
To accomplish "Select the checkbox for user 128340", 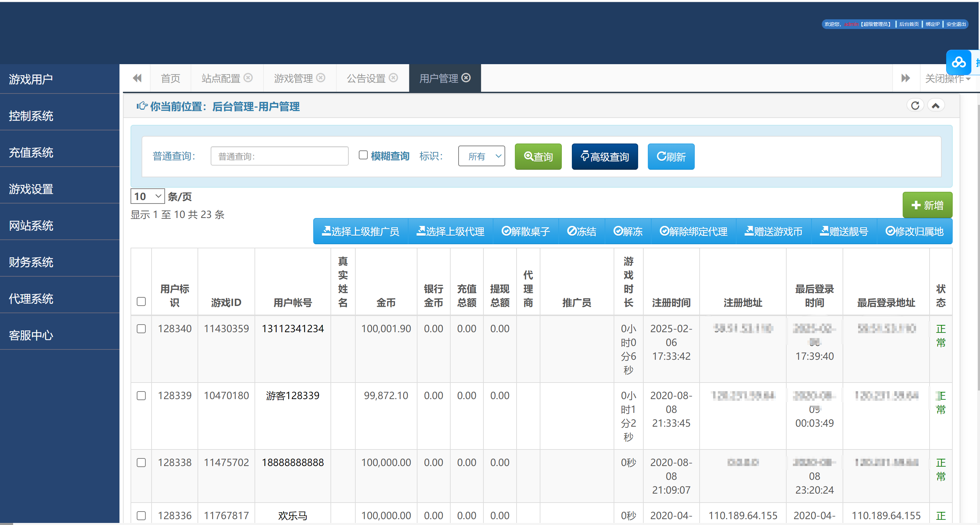I will click(141, 329).
